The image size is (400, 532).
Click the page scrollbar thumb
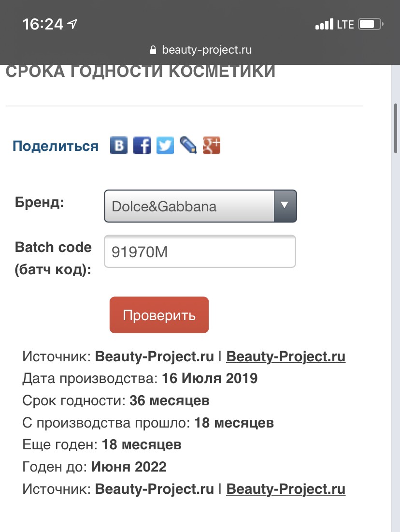coord(396,128)
